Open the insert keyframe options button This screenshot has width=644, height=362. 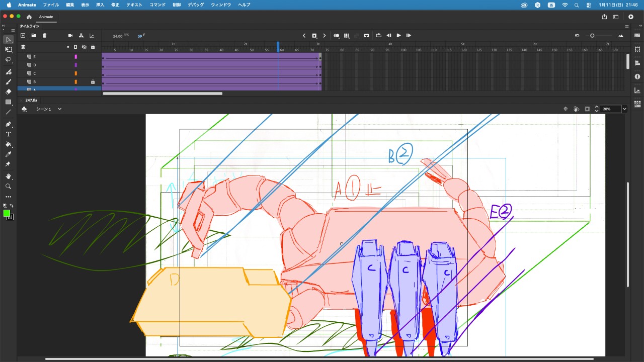314,36
